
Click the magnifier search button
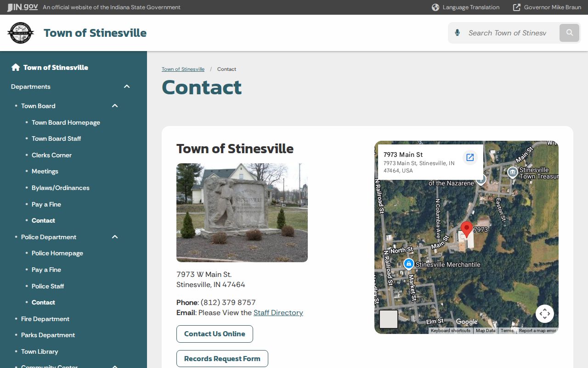tap(570, 33)
